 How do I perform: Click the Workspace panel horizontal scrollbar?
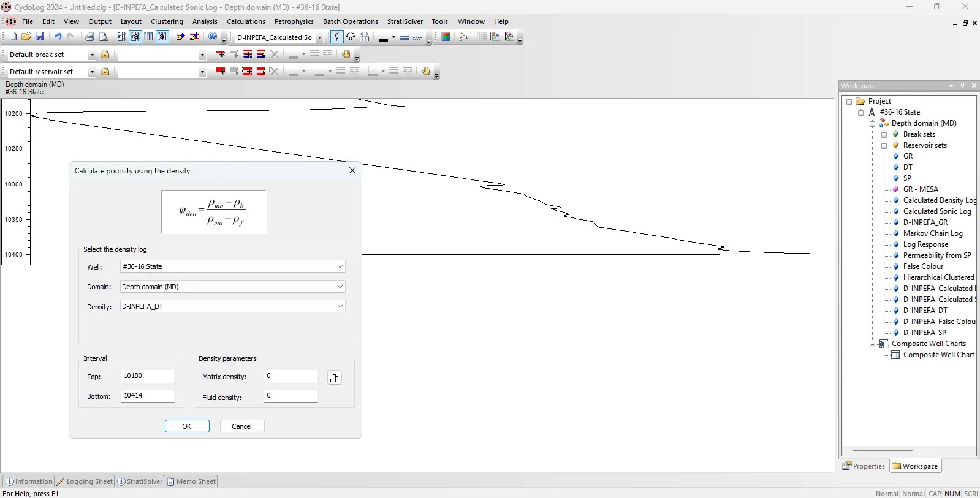pyautogui.click(x=883, y=451)
